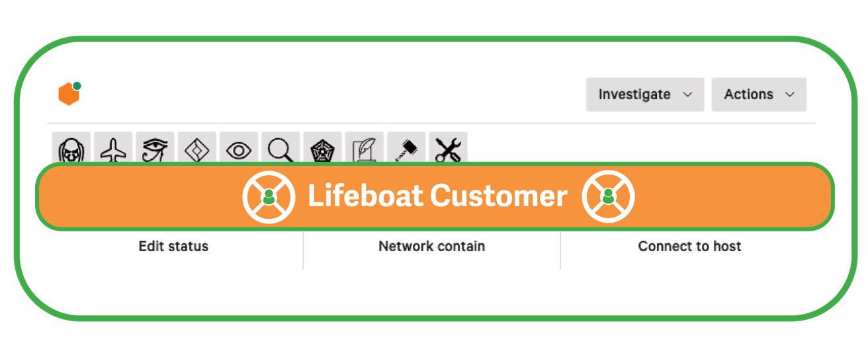Click the left lifebuoy icon in banner
This screenshot has width=868, height=349.
269,196
